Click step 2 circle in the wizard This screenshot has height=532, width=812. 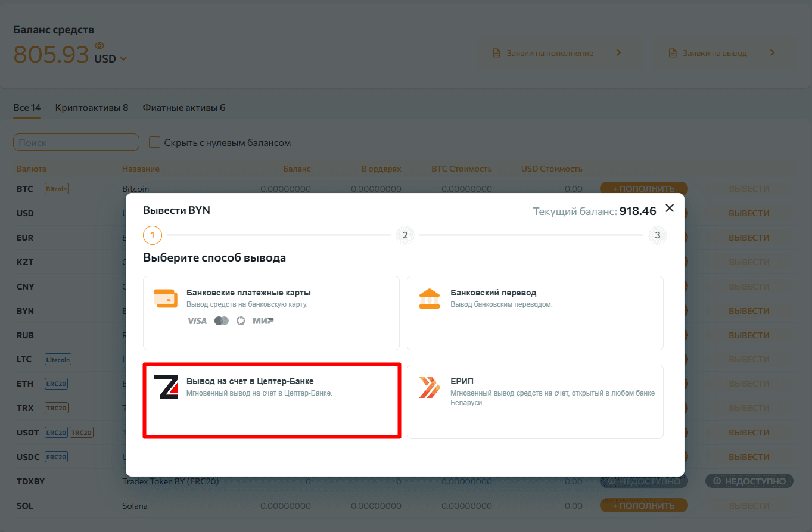click(405, 235)
